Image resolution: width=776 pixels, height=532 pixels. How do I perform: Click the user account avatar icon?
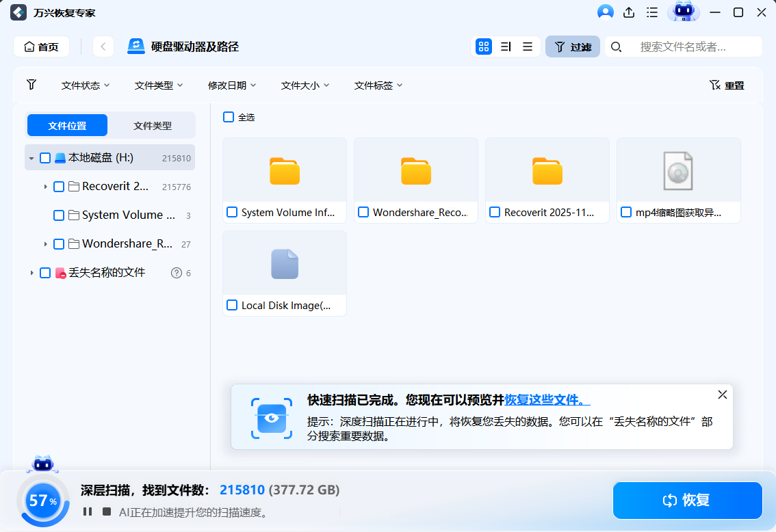(605, 12)
